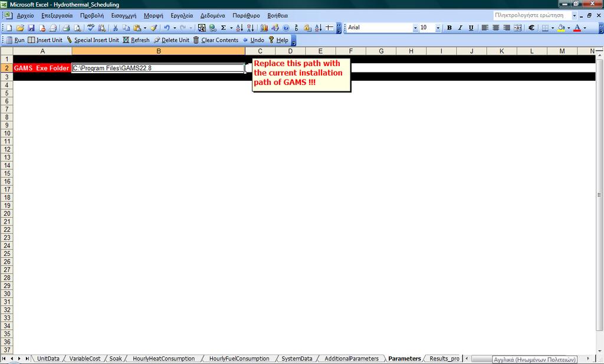Cut selection with the scissors icon
Screen dimensions: 604x364
[115, 28]
